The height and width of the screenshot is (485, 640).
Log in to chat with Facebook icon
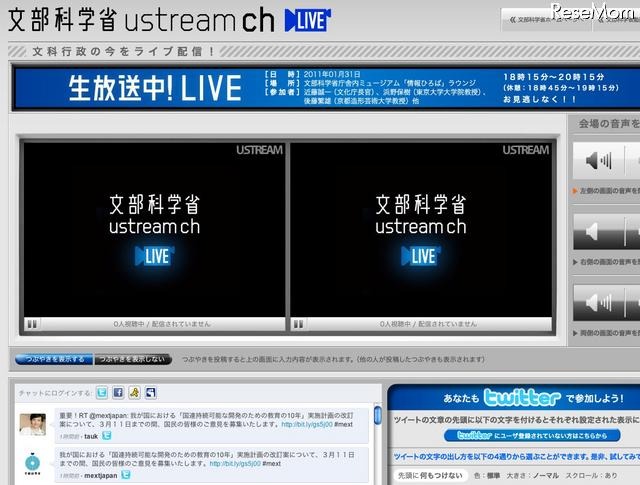tap(118, 393)
